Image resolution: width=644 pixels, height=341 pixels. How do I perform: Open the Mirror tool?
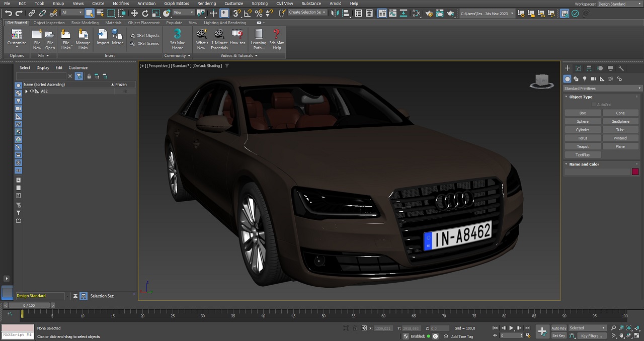(335, 13)
